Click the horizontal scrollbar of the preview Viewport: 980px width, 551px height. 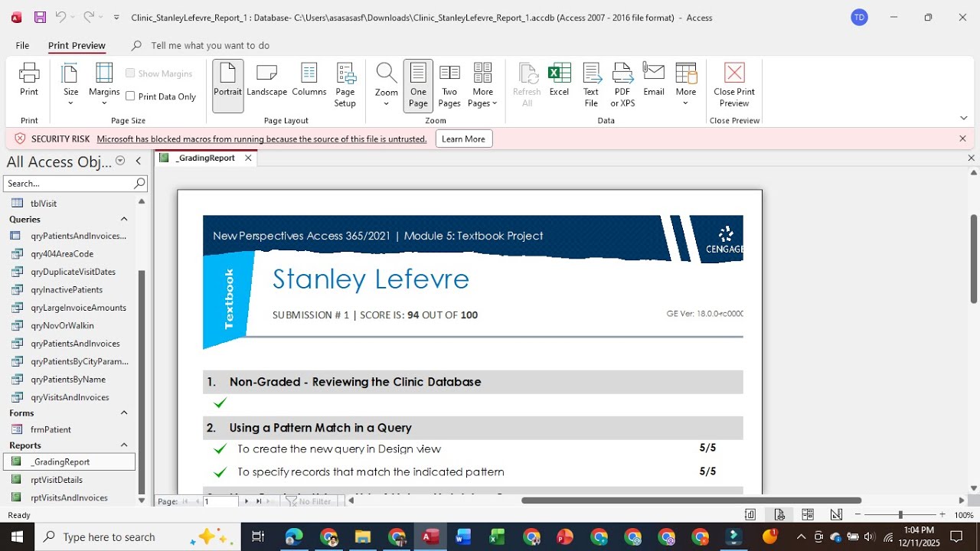click(x=691, y=500)
